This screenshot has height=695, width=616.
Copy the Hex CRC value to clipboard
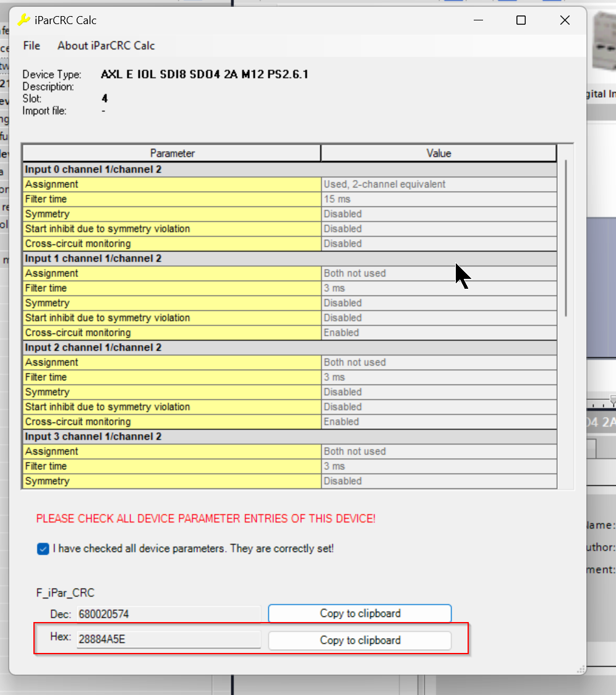[x=360, y=641]
